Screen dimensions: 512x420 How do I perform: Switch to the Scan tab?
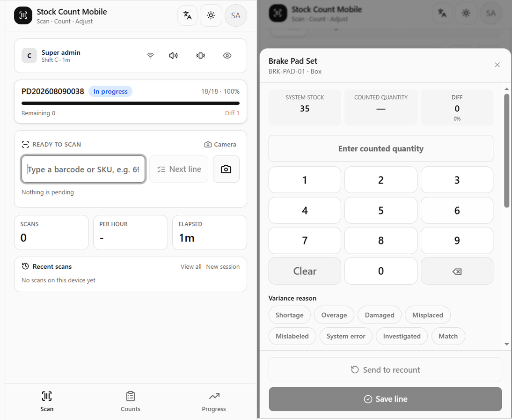[x=47, y=401]
